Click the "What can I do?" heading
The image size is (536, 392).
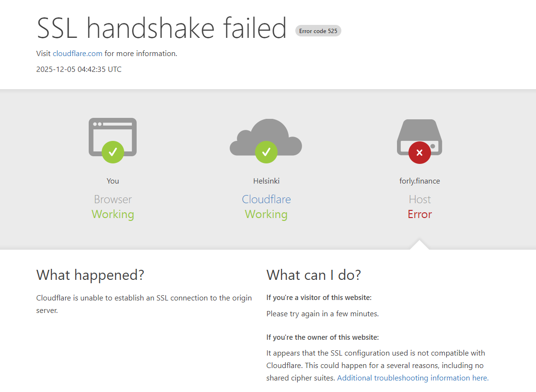tap(314, 275)
